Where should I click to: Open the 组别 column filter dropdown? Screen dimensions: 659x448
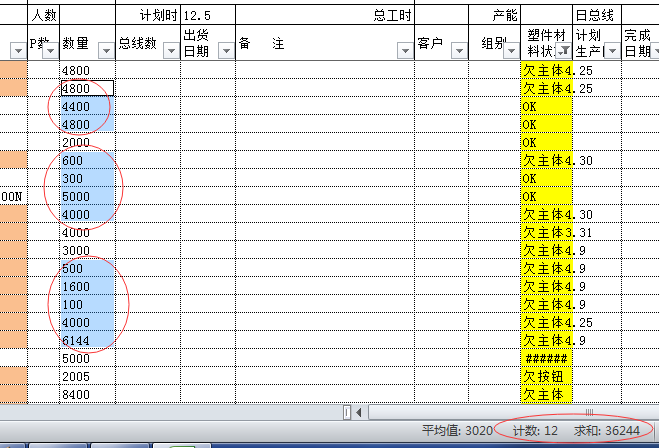[511, 51]
